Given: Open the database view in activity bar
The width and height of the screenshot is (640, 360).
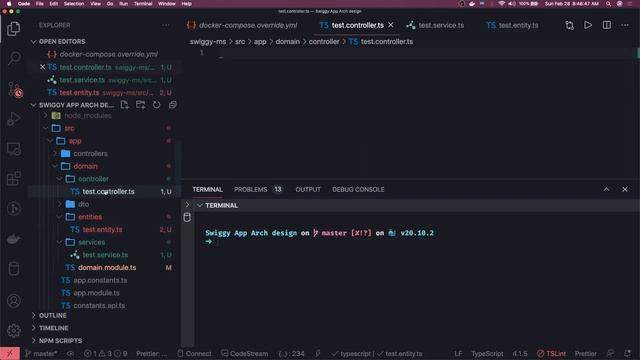Looking at the screenshot, I should pos(14,269).
